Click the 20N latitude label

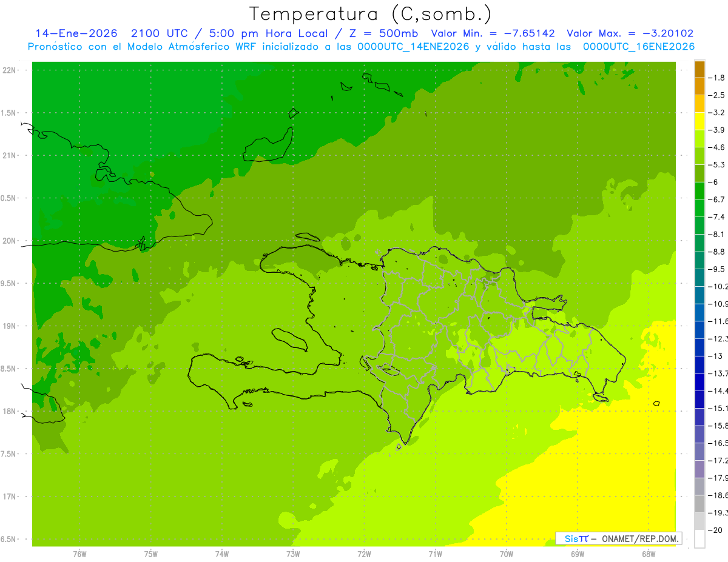pyautogui.click(x=10, y=241)
